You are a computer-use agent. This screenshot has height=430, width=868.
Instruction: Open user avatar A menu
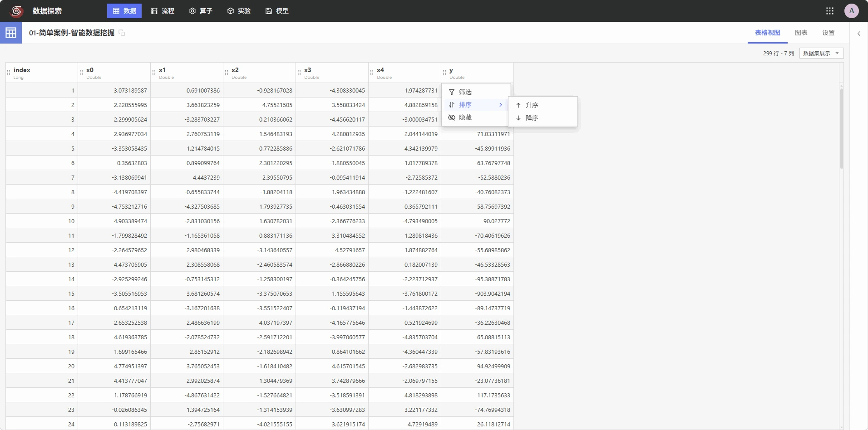click(852, 11)
